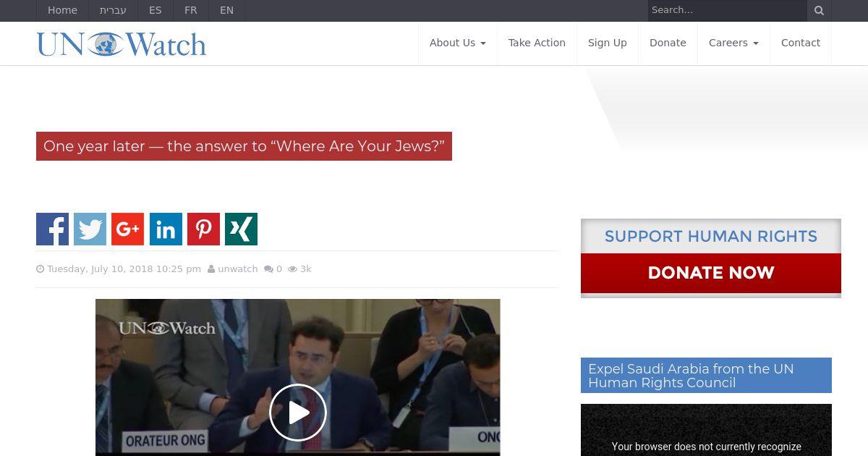This screenshot has height=456, width=868.
Task: Switch language to FR
Action: 191,10
